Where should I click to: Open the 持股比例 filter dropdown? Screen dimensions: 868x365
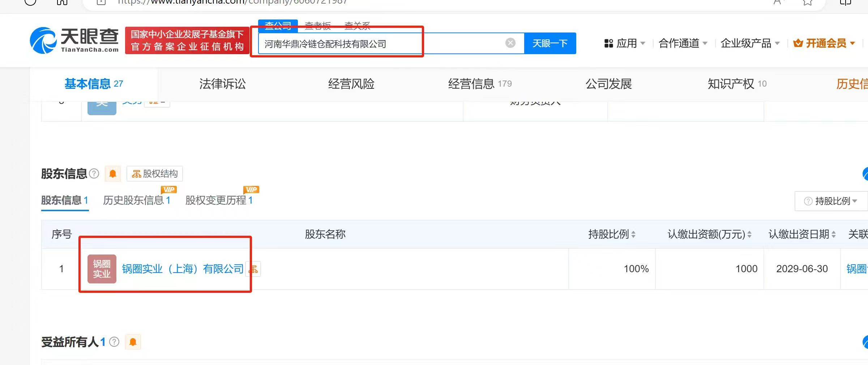831,201
